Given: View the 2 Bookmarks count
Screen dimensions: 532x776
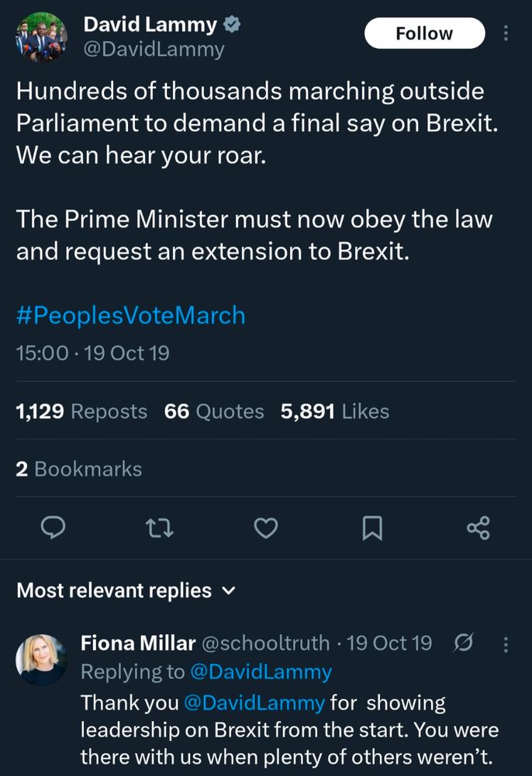Looking at the screenshot, I should (x=78, y=469).
